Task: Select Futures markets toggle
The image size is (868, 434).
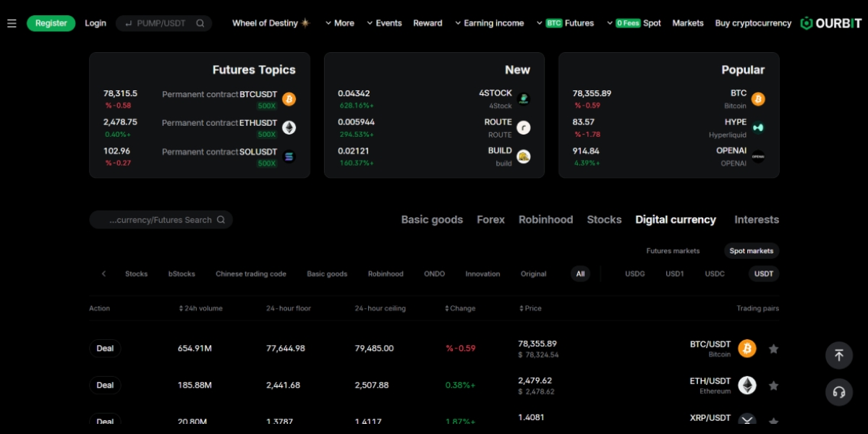Action: (673, 251)
